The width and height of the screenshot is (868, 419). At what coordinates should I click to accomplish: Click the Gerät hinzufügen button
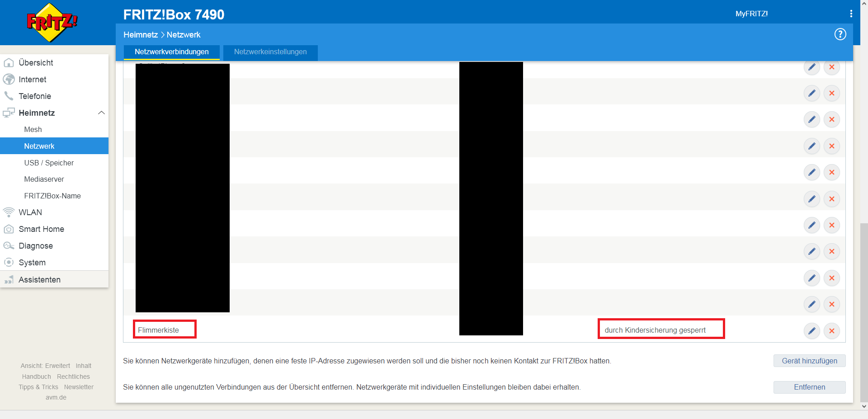(809, 361)
